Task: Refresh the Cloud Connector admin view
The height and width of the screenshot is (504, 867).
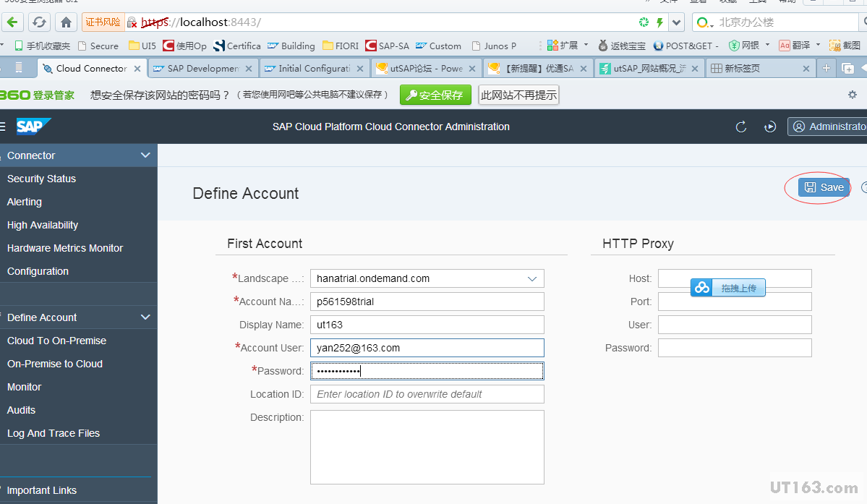Action: tap(741, 127)
